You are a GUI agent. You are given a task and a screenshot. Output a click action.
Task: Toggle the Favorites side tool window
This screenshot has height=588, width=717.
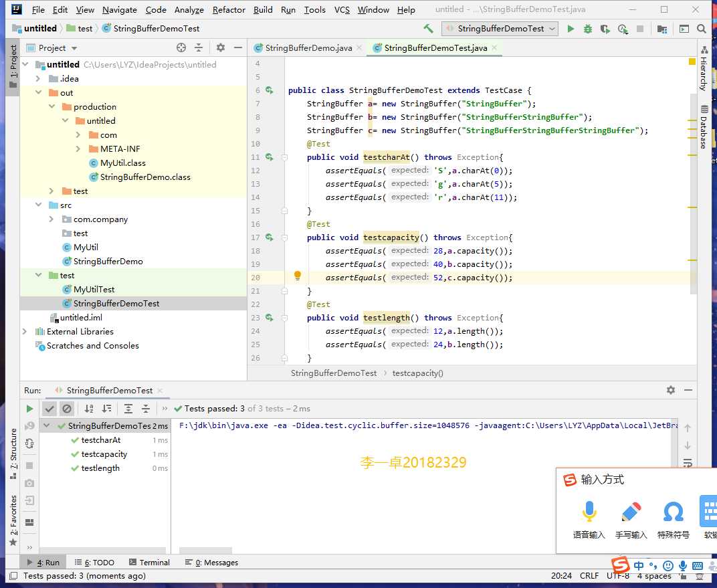click(13, 520)
